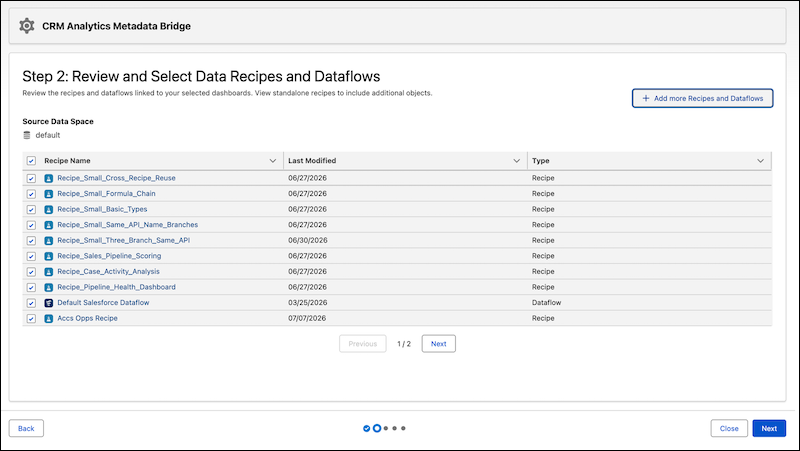Click Add more Recipes and Dataflows button
Image resolution: width=800 pixels, height=451 pixels.
(x=703, y=98)
